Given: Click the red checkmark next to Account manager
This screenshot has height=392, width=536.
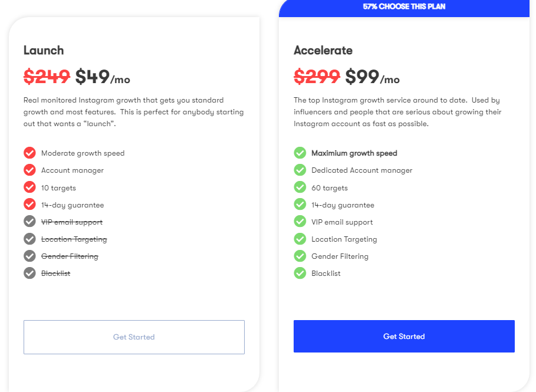Looking at the screenshot, I should tap(29, 170).
